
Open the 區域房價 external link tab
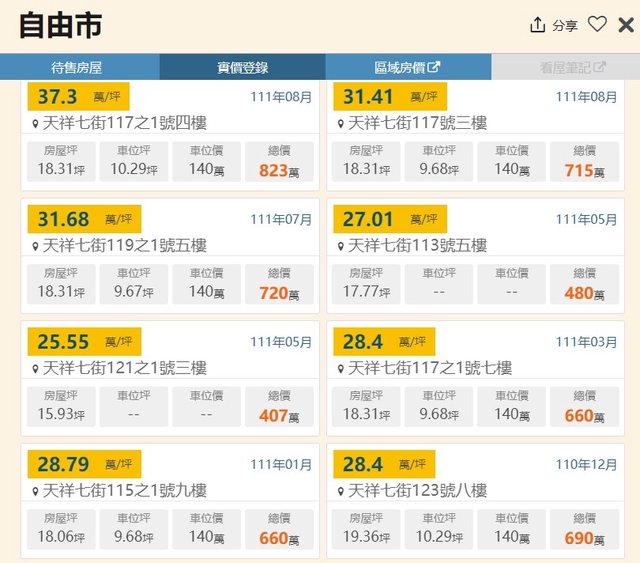[407, 67]
